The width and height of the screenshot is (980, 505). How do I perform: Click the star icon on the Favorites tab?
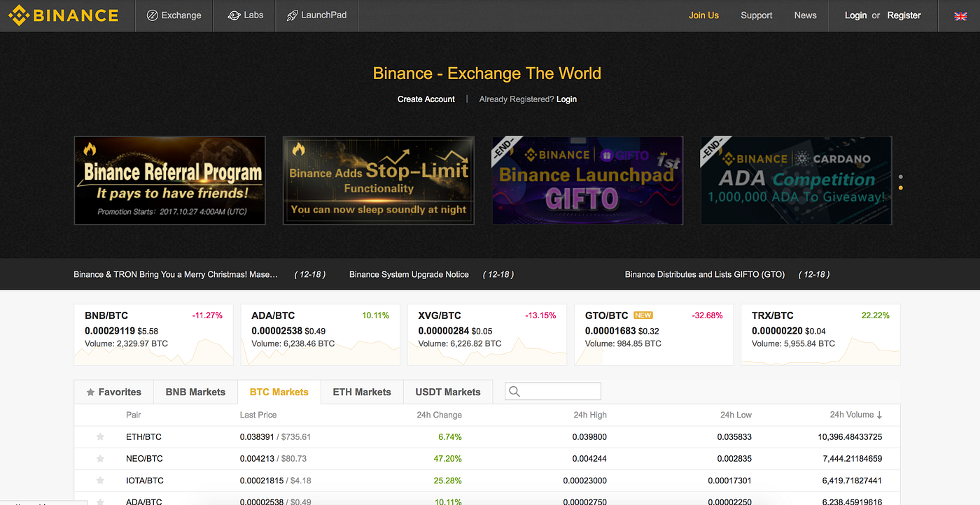pyautogui.click(x=90, y=392)
